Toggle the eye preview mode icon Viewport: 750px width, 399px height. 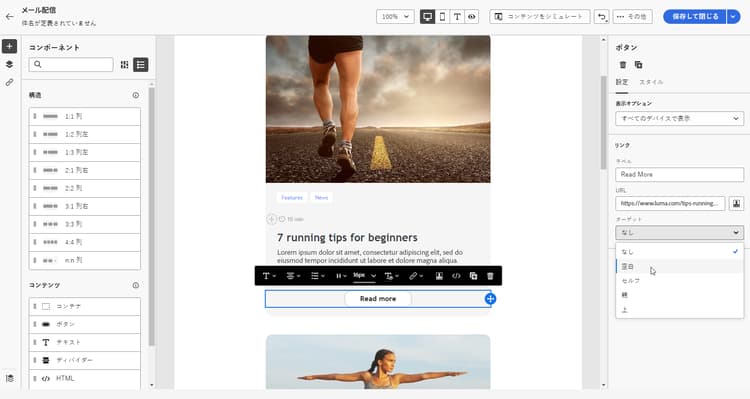pyautogui.click(x=472, y=17)
